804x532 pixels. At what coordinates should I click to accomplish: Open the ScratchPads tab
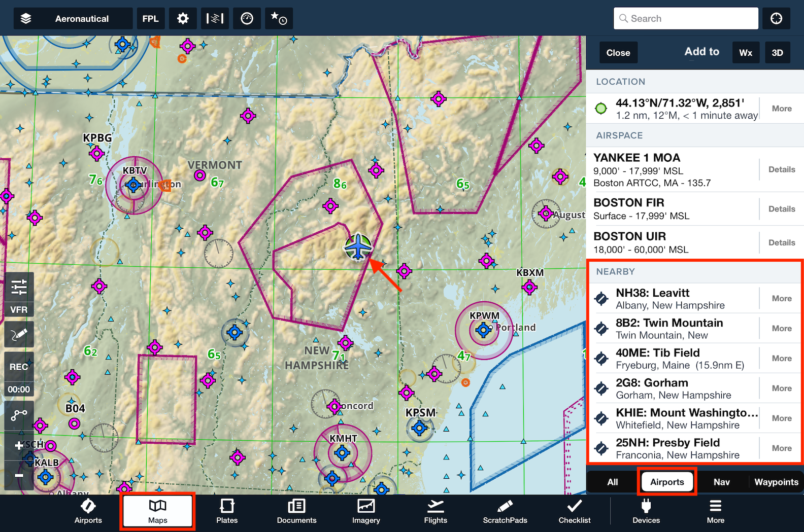point(505,511)
